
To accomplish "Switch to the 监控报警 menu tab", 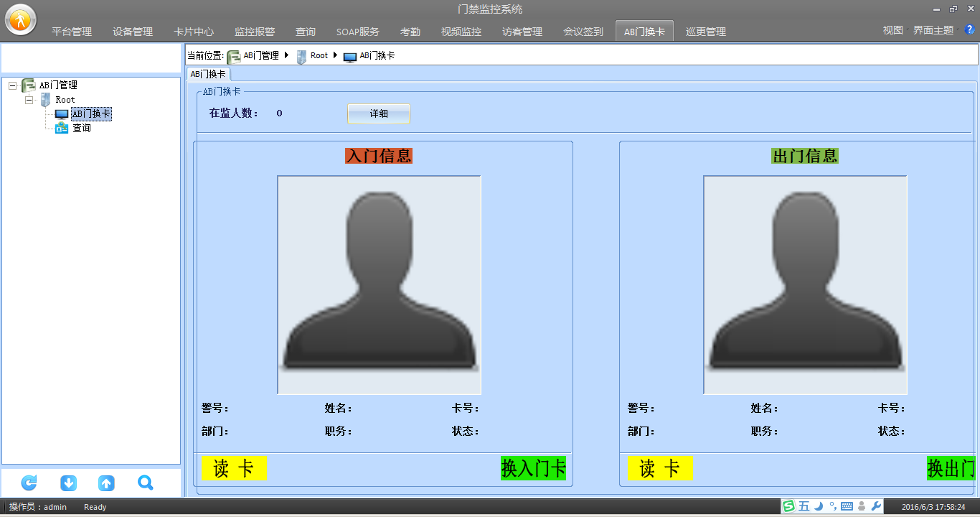I will click(x=255, y=32).
